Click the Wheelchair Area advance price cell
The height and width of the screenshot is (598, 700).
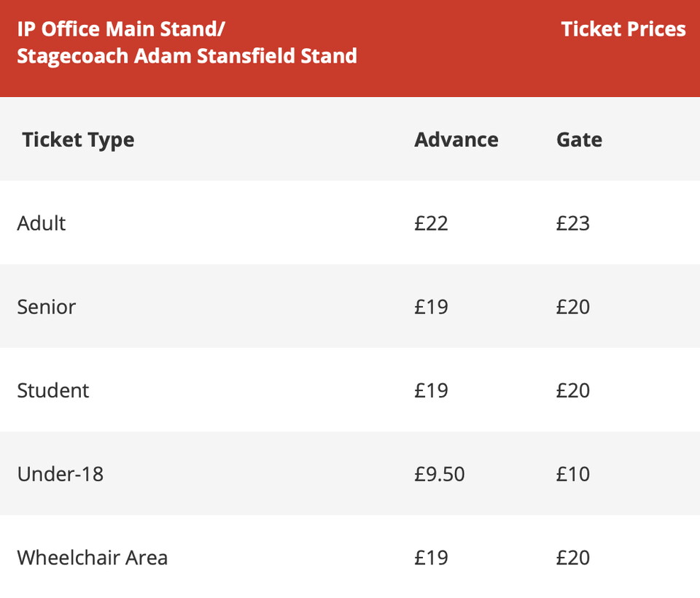click(431, 558)
